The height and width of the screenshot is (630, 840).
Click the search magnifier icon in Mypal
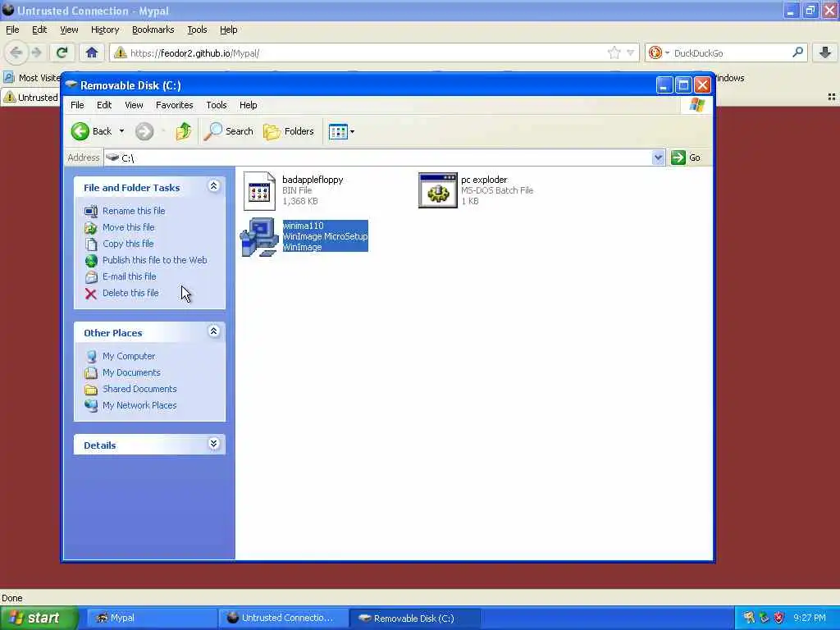coord(797,52)
